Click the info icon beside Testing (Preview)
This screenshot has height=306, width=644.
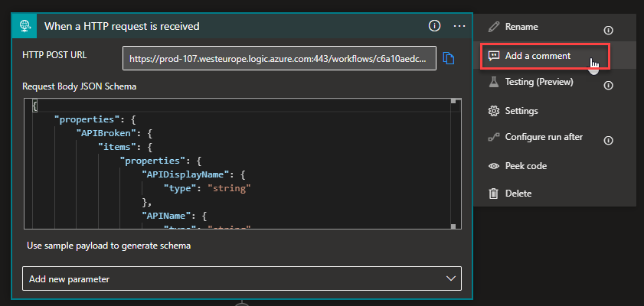[x=609, y=85]
